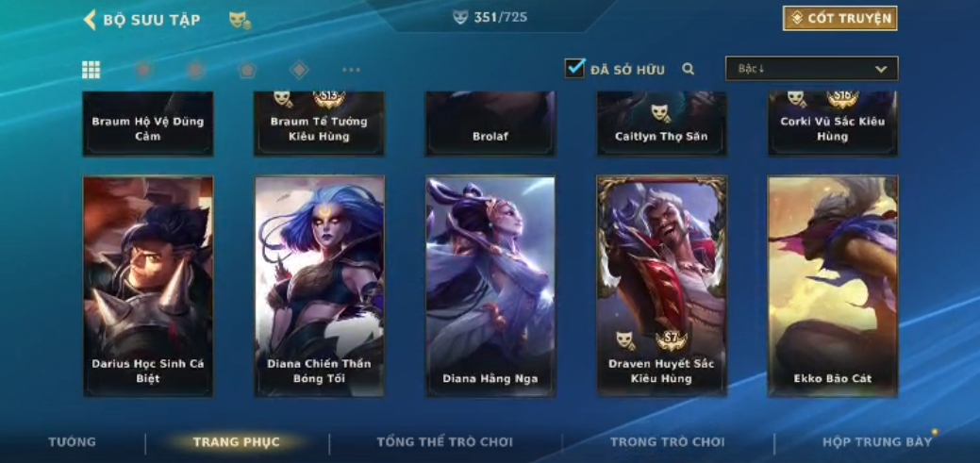This screenshot has height=463, width=980.
Task: Switch to the Tổng Thể Trò Chơi tab
Action: 444,441
